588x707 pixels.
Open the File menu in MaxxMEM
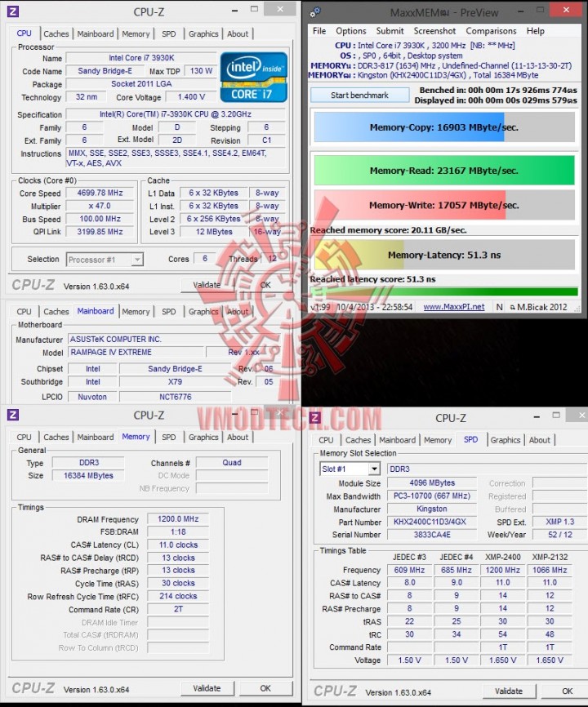point(319,31)
